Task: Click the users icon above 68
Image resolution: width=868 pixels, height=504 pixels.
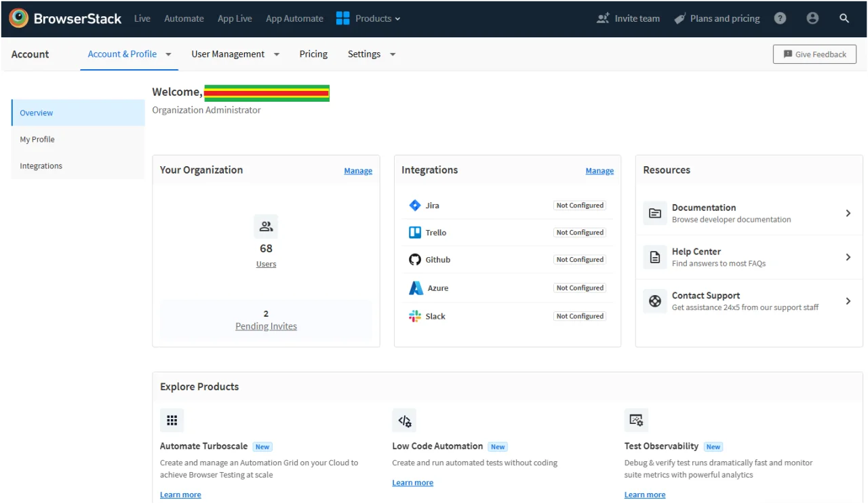Action: tap(266, 227)
